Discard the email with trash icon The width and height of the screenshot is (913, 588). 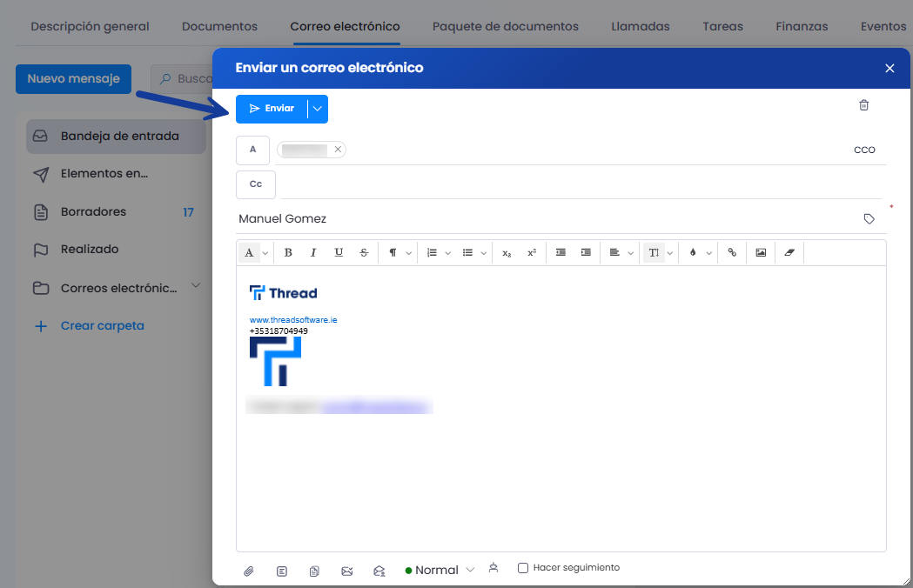(x=864, y=105)
